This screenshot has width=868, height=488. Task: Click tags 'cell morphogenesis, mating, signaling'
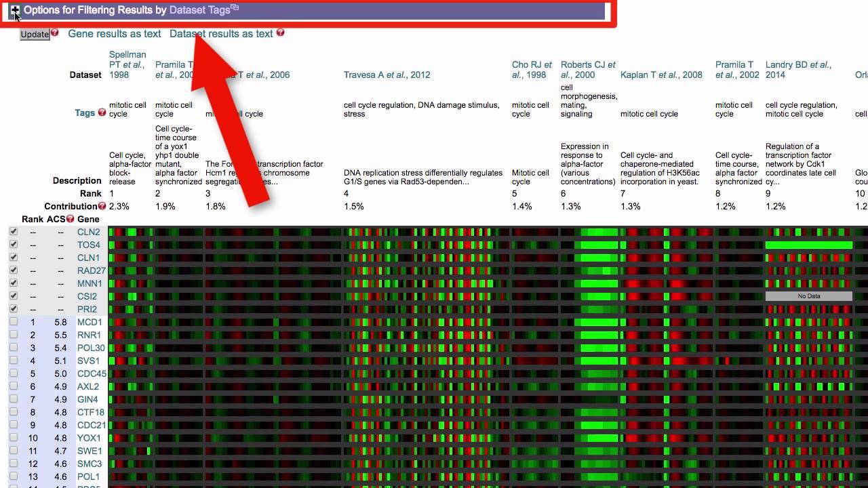[589, 100]
